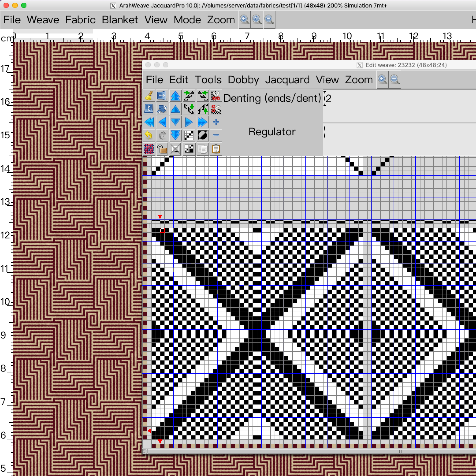Open the Weave menu

(43, 20)
